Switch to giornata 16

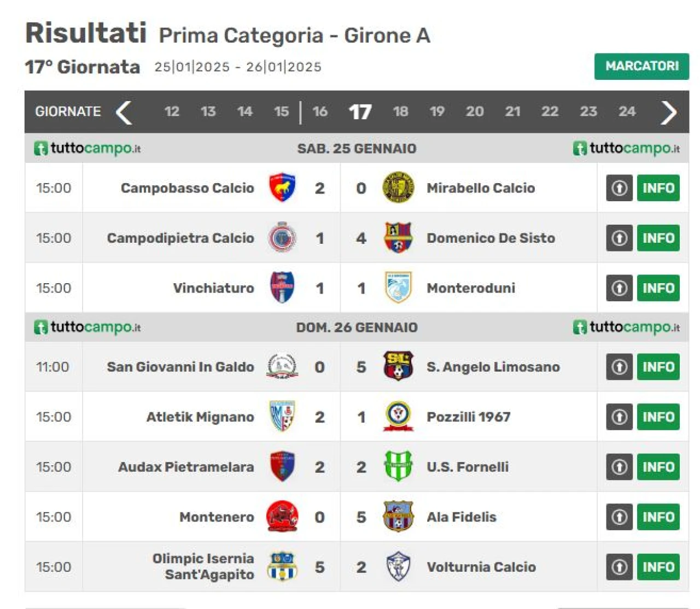click(x=320, y=112)
